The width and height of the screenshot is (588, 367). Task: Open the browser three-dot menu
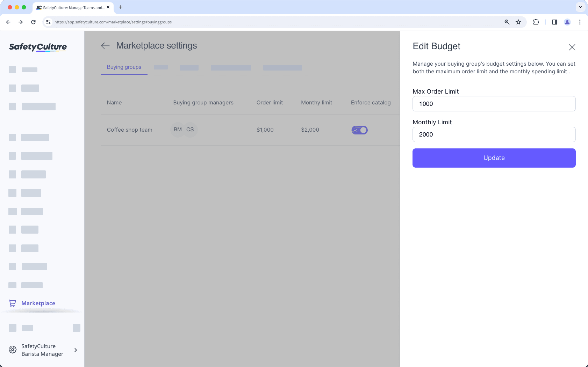(580, 22)
